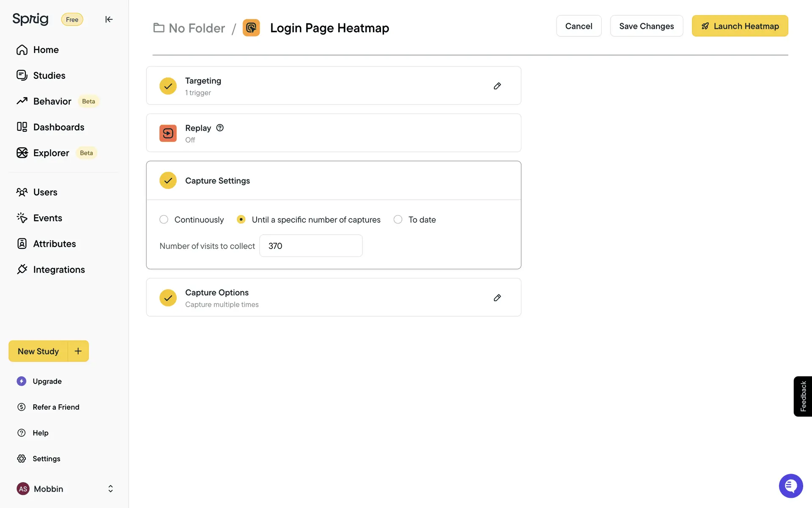Click the Save Changes button
The height and width of the screenshot is (508, 812).
646,26
